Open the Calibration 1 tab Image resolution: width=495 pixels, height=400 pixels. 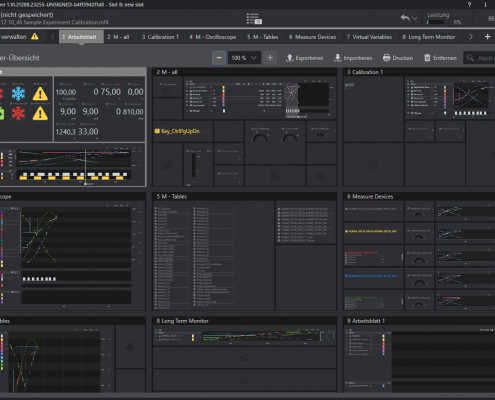coord(160,37)
